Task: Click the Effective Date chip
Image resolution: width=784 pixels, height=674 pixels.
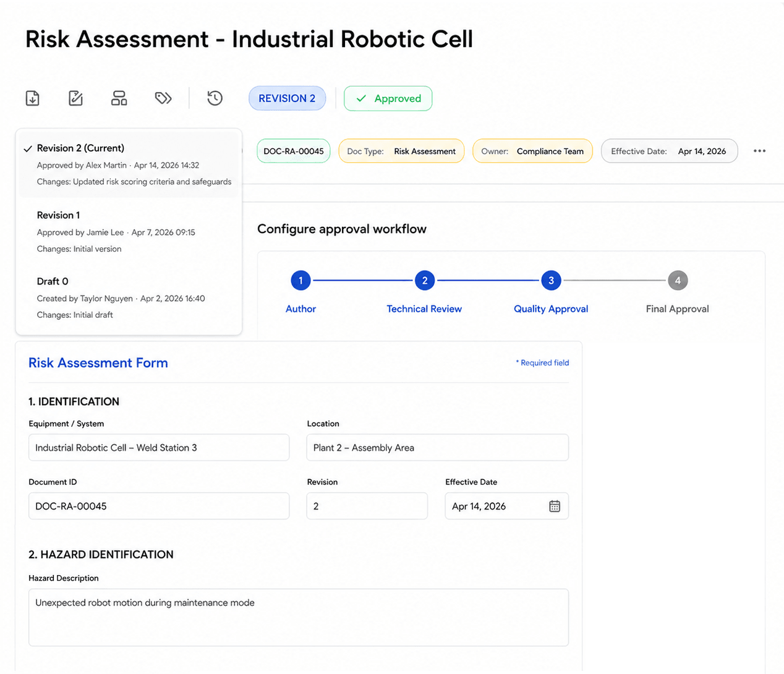Action: (x=669, y=151)
